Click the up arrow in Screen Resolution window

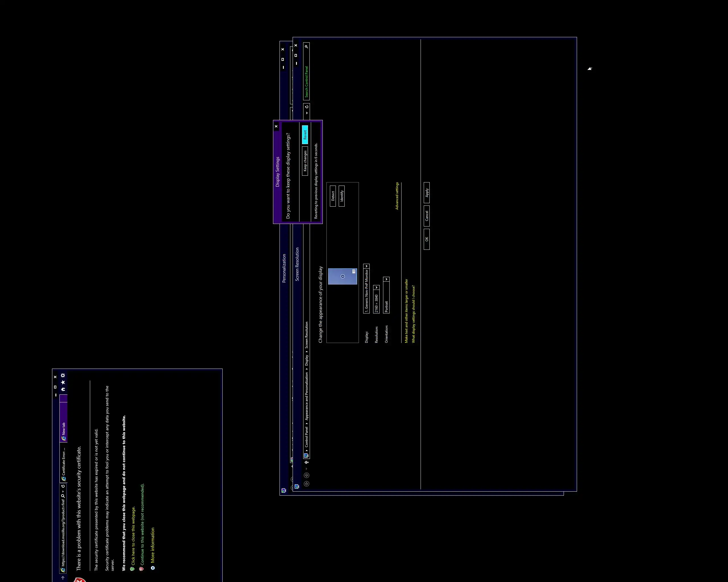pyautogui.click(x=307, y=462)
